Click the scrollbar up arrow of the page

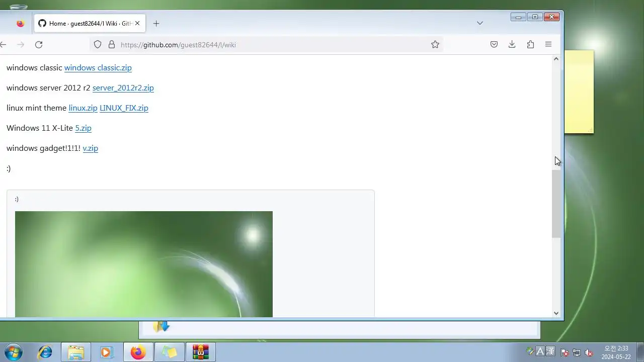click(556, 59)
